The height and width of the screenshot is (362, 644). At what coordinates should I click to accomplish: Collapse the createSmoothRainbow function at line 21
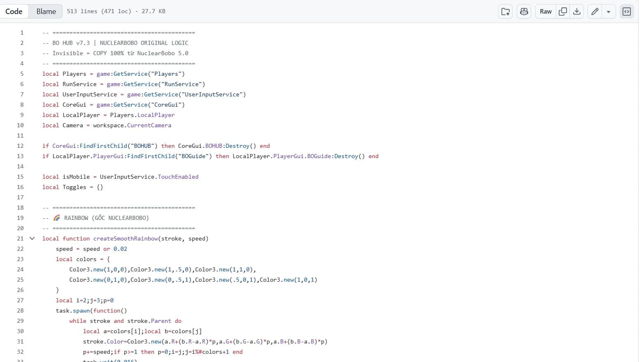[32, 238]
